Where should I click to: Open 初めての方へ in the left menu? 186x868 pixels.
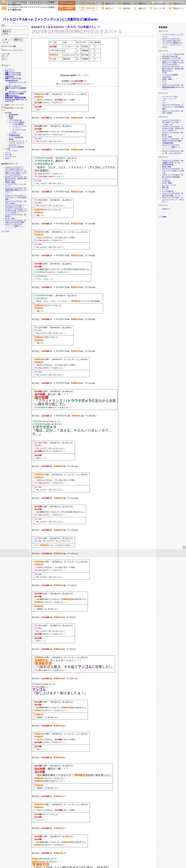(x=10, y=71)
